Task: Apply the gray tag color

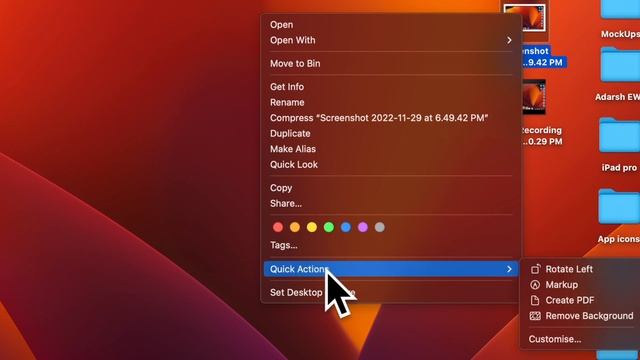Action: tap(380, 227)
